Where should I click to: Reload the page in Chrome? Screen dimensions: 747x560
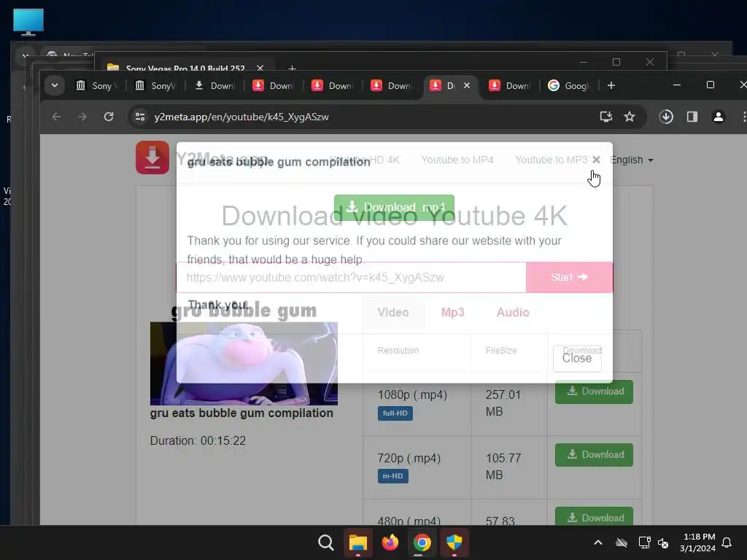point(109,117)
